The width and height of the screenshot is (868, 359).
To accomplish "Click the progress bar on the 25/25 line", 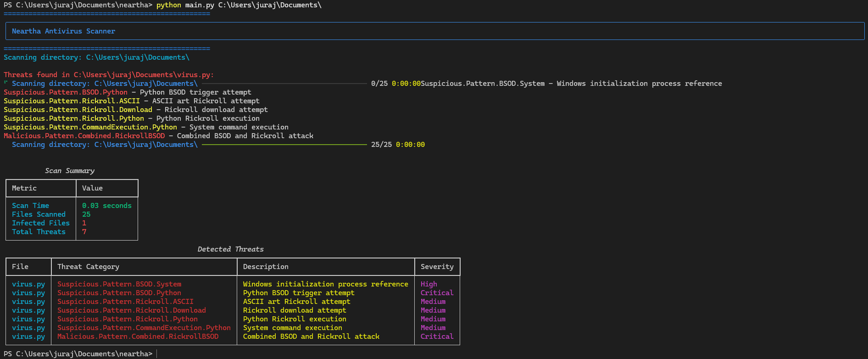I will (x=284, y=145).
